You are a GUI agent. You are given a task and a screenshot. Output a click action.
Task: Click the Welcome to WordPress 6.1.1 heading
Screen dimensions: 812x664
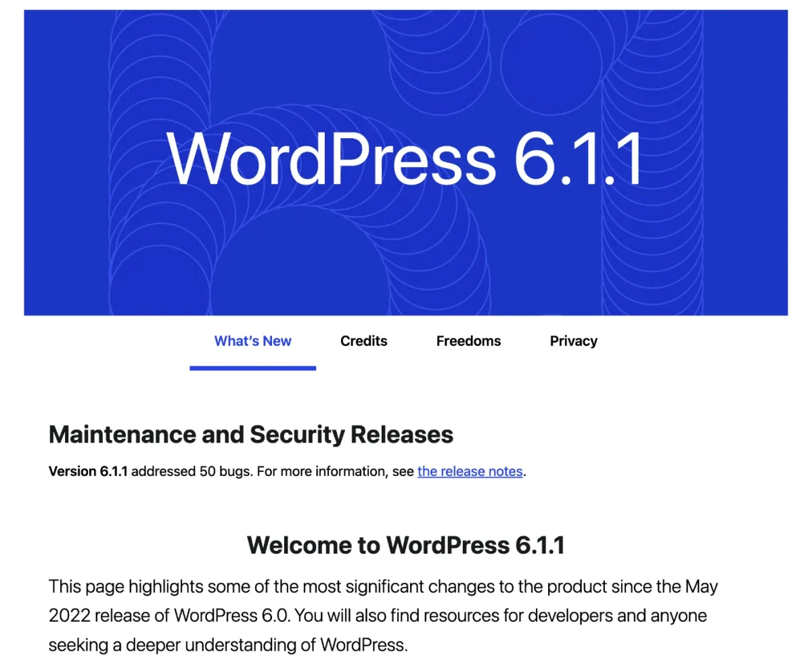click(x=405, y=545)
